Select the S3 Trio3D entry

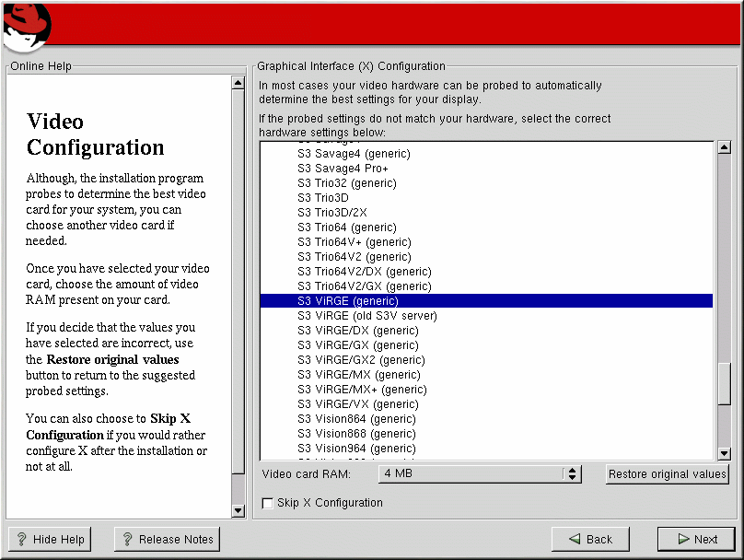486,198
